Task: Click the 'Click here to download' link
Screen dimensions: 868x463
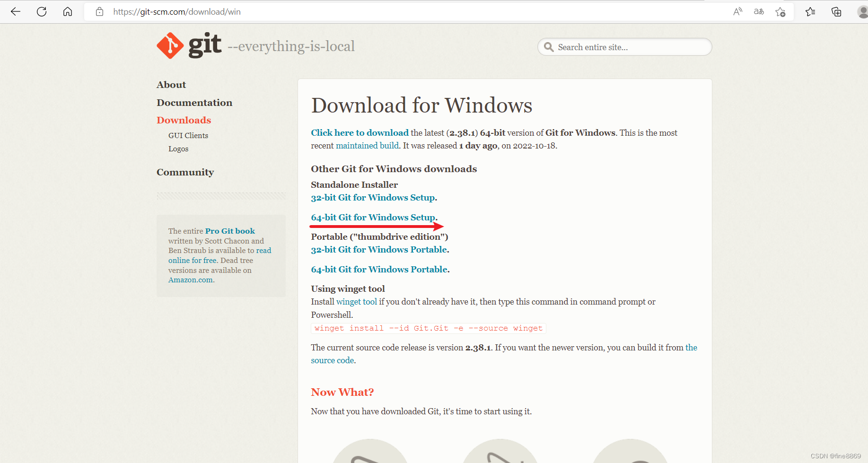Action: click(x=359, y=133)
